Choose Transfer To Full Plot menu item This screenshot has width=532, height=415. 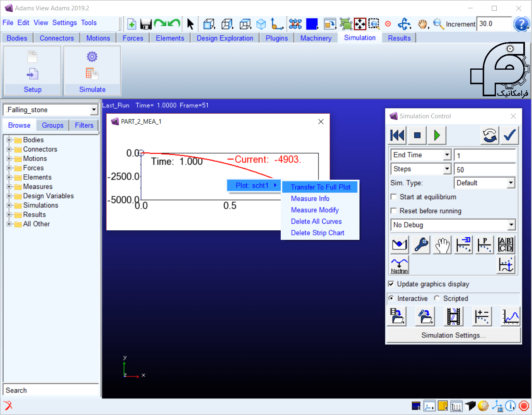[x=320, y=187]
